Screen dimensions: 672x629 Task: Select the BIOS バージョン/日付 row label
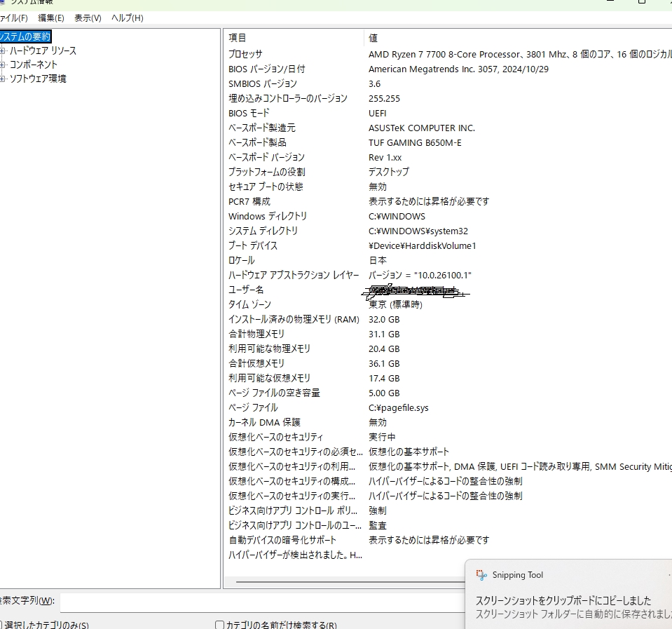pyautogui.click(x=266, y=69)
